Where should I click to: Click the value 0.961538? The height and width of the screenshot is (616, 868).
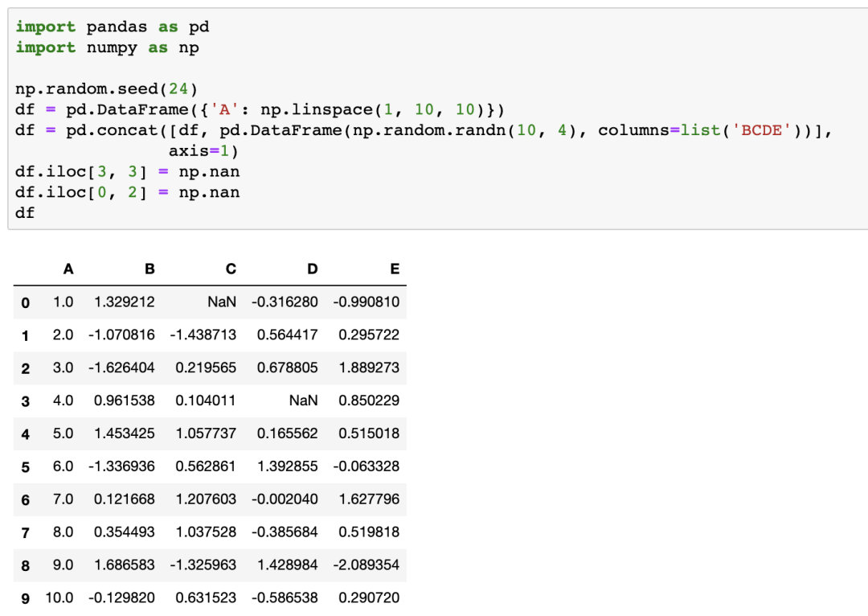coord(124,400)
